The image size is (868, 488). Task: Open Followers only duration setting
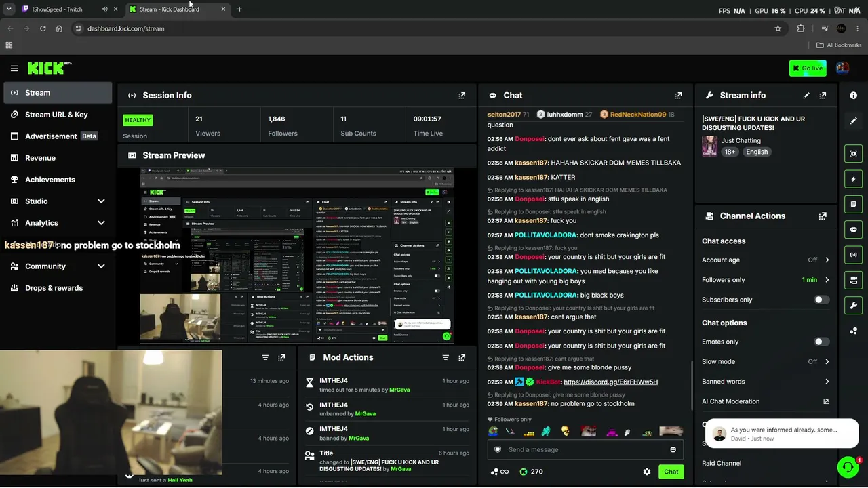(766, 280)
